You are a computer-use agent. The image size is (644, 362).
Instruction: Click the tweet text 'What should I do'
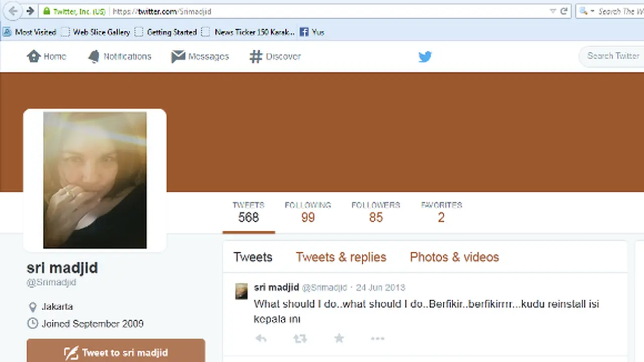coord(427,311)
